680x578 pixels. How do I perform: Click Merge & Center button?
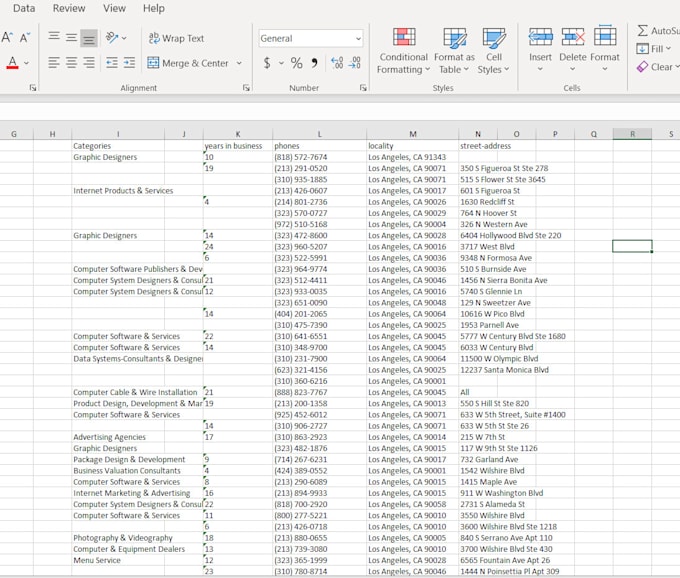188,63
